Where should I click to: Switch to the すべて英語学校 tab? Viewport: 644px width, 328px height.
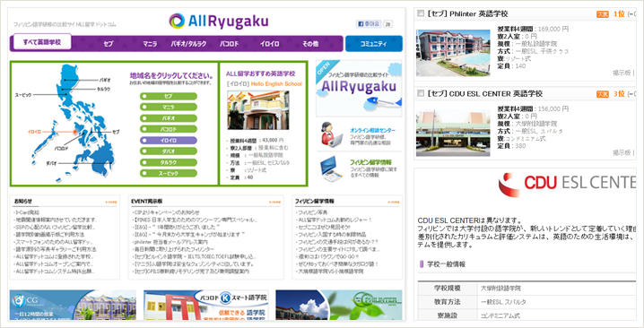tap(42, 42)
